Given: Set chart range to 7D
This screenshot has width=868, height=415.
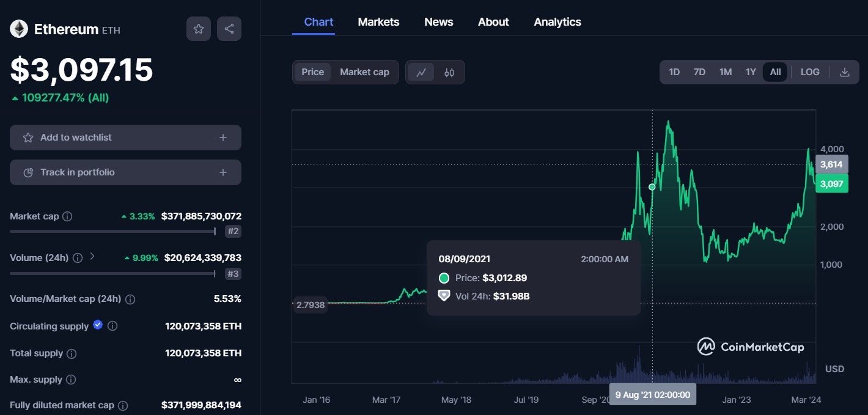Looking at the screenshot, I should click(699, 72).
